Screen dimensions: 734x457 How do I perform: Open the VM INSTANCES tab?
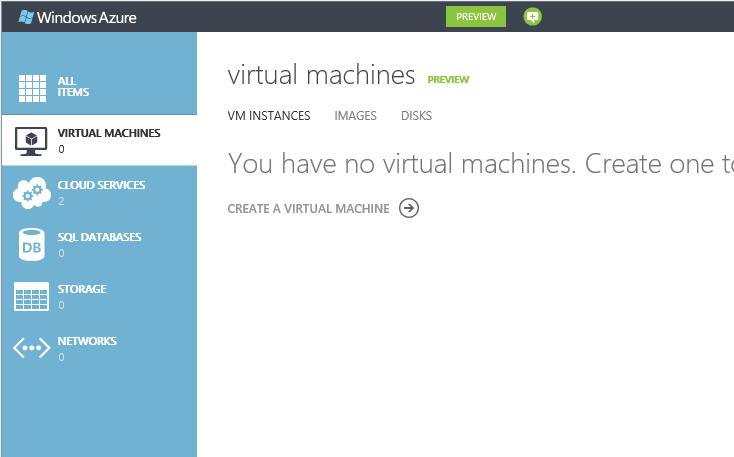[x=269, y=116]
